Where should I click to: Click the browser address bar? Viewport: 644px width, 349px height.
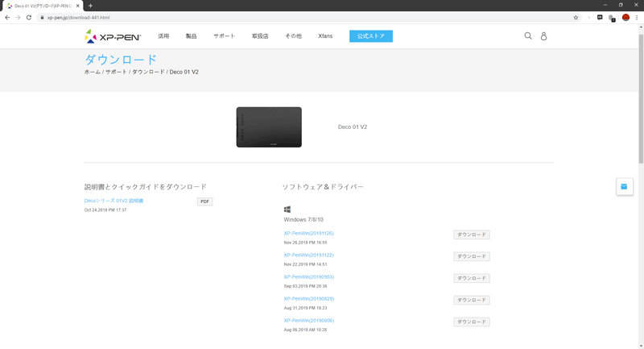(x=308, y=18)
